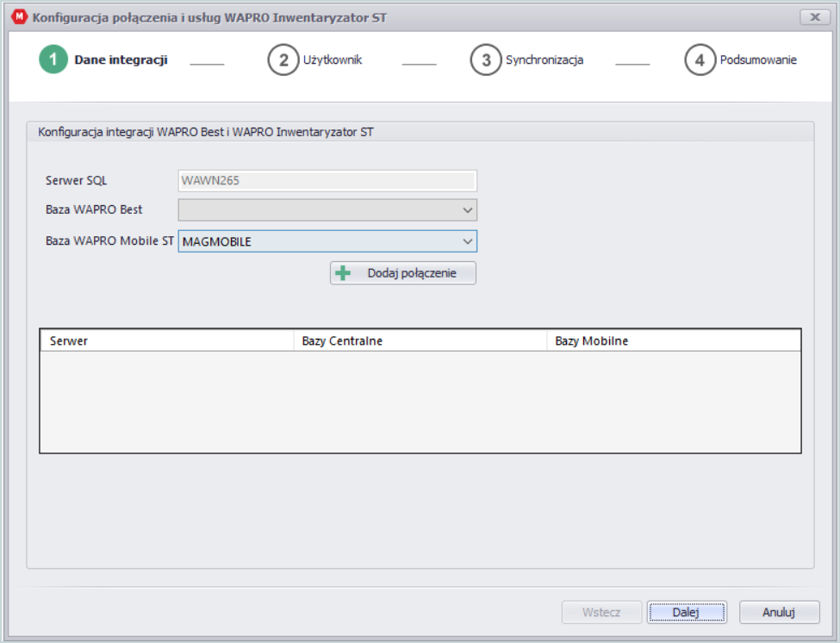Click the step 1 green circle icon

tap(53, 59)
